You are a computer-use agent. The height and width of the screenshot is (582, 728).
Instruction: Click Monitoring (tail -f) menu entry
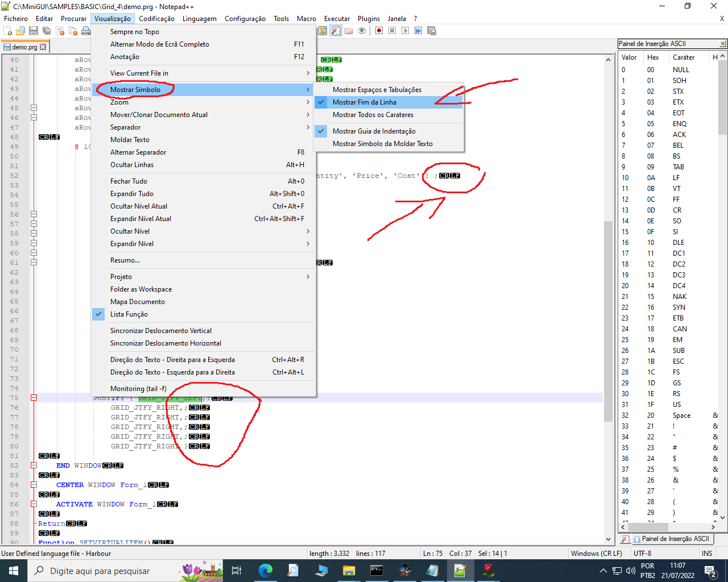203,389
